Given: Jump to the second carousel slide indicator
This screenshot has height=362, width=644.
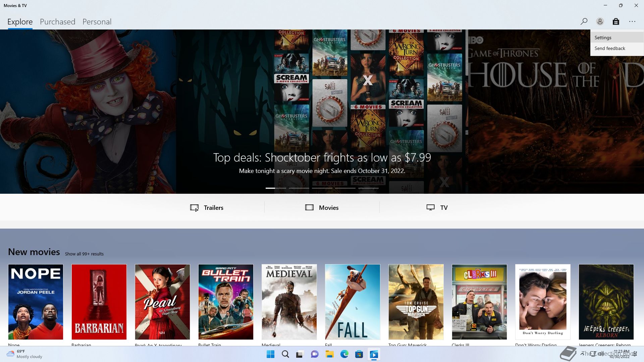Looking at the screenshot, I should [x=299, y=188].
